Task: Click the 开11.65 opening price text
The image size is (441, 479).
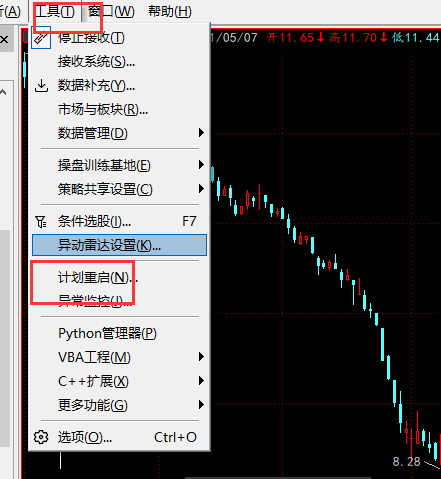Action: pos(295,38)
